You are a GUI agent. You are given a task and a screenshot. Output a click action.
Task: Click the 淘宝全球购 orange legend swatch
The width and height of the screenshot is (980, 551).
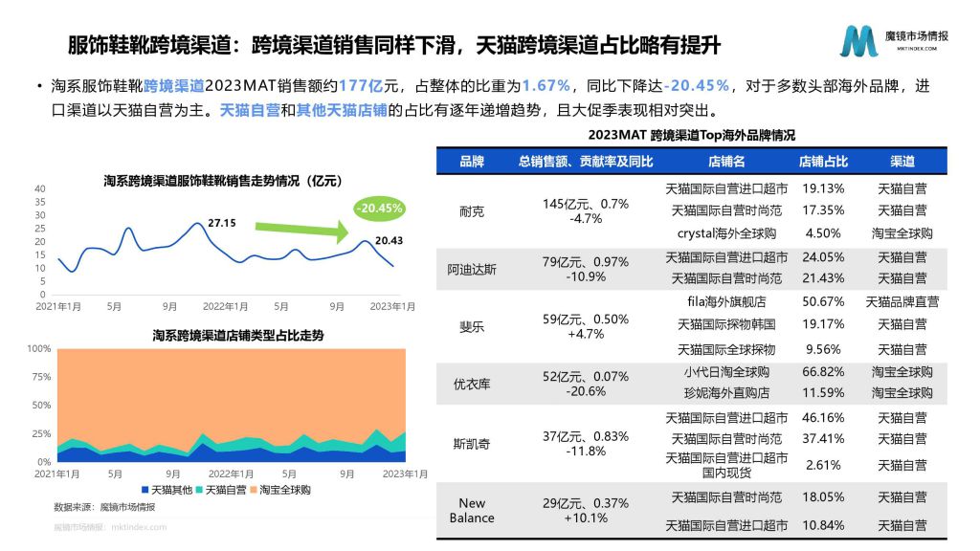[254, 491]
